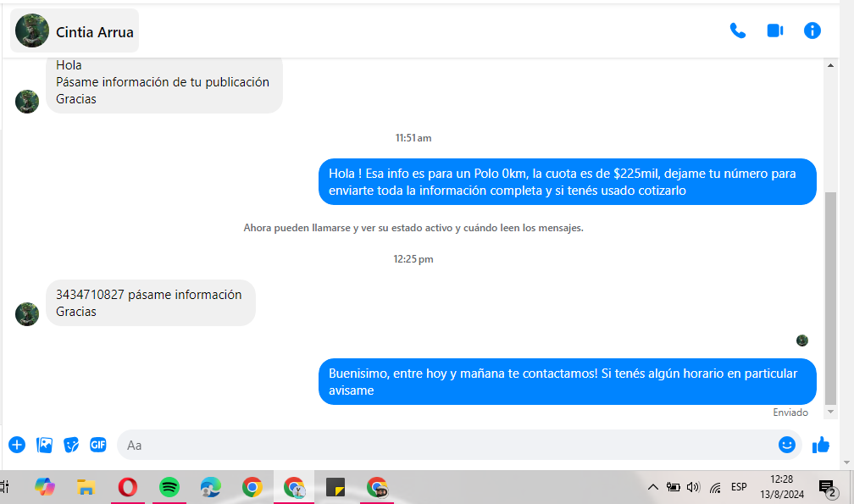The image size is (854, 504).
Task: Click the 'Enviado' status text
Action: tap(790, 413)
